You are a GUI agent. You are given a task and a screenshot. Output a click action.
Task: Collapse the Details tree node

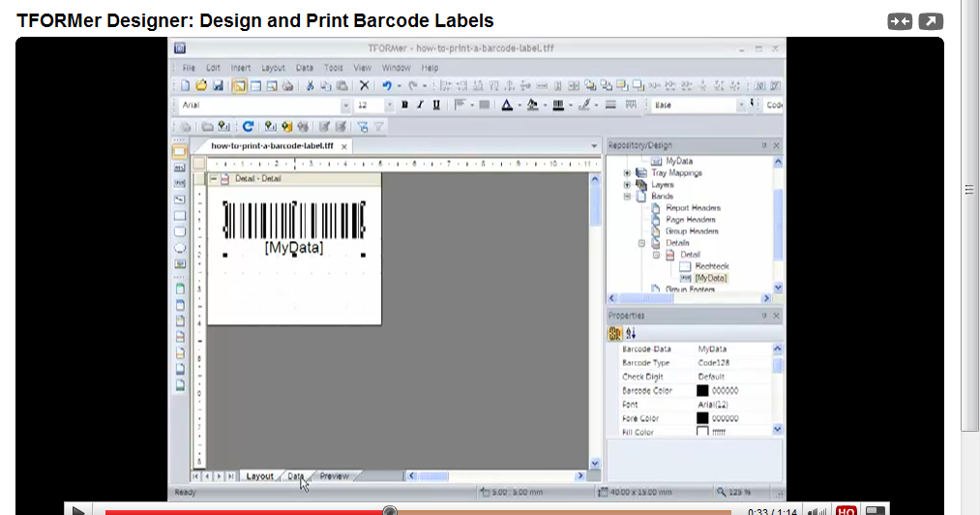(x=641, y=243)
